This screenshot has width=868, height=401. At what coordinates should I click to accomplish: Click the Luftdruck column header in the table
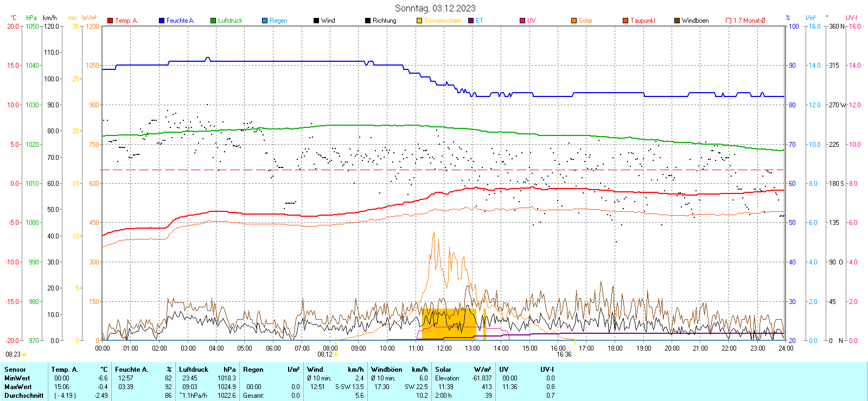click(x=194, y=370)
